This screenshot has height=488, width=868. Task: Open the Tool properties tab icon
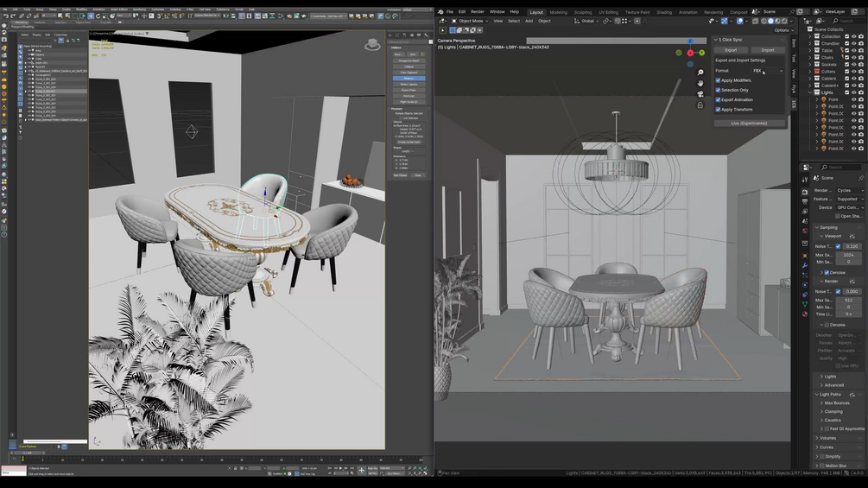click(805, 180)
